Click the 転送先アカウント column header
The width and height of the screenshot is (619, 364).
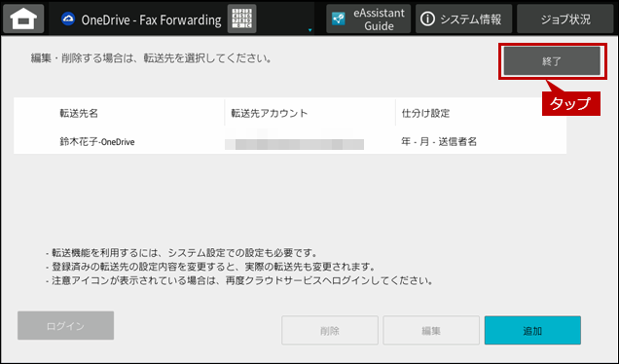270,113
